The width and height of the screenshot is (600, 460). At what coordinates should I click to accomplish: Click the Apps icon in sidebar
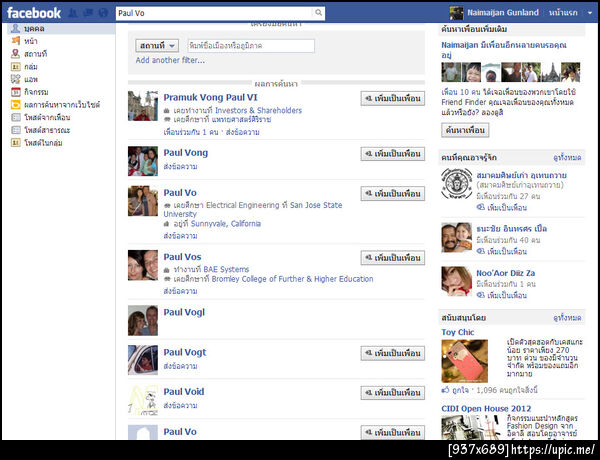pyautogui.click(x=16, y=79)
